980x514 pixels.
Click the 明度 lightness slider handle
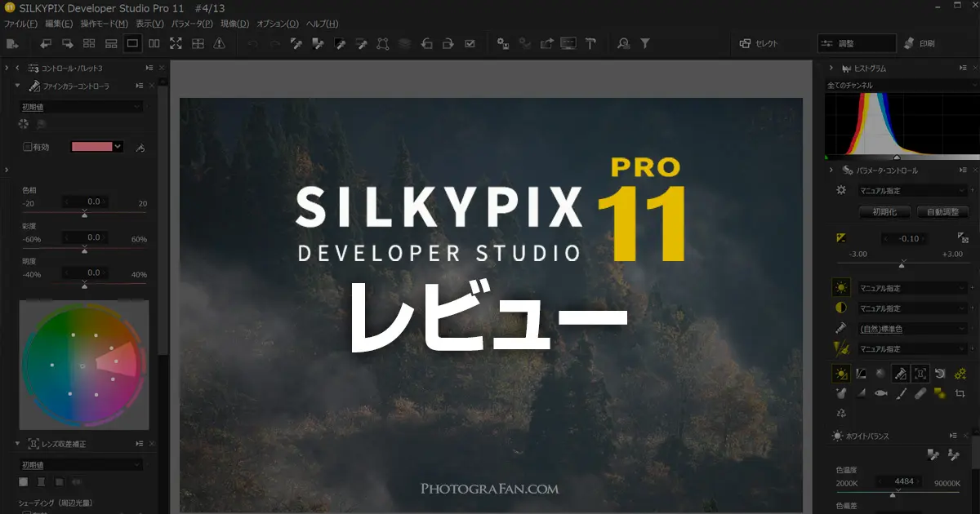coord(84,285)
